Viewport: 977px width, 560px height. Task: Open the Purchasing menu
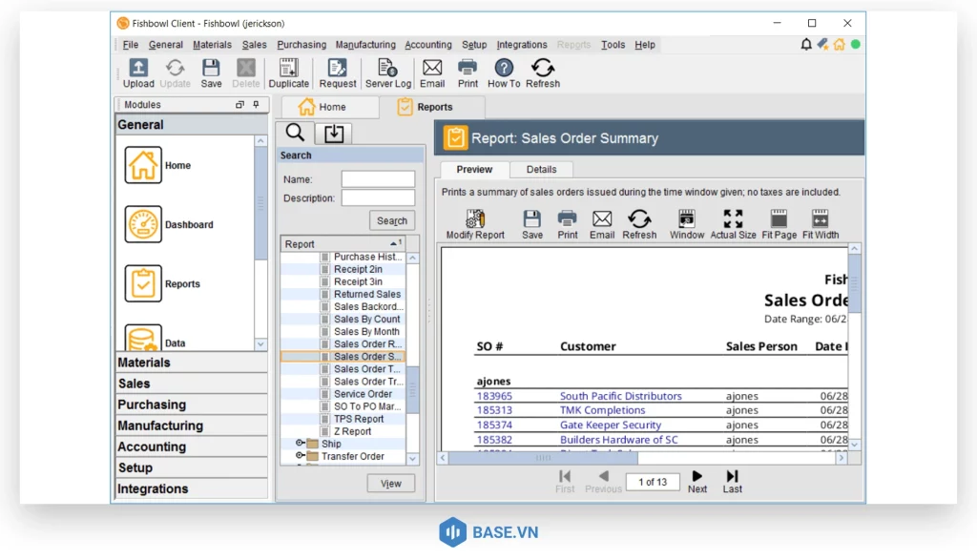(301, 45)
